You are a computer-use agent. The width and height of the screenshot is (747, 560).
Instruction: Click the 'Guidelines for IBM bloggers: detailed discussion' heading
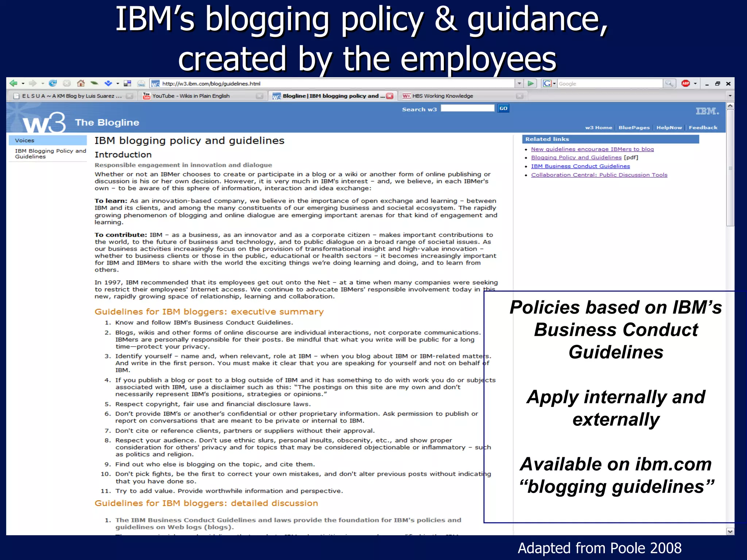206,503
